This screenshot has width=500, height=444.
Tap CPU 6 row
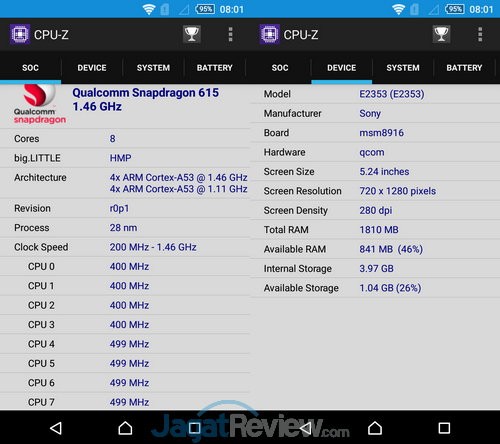[x=125, y=382]
